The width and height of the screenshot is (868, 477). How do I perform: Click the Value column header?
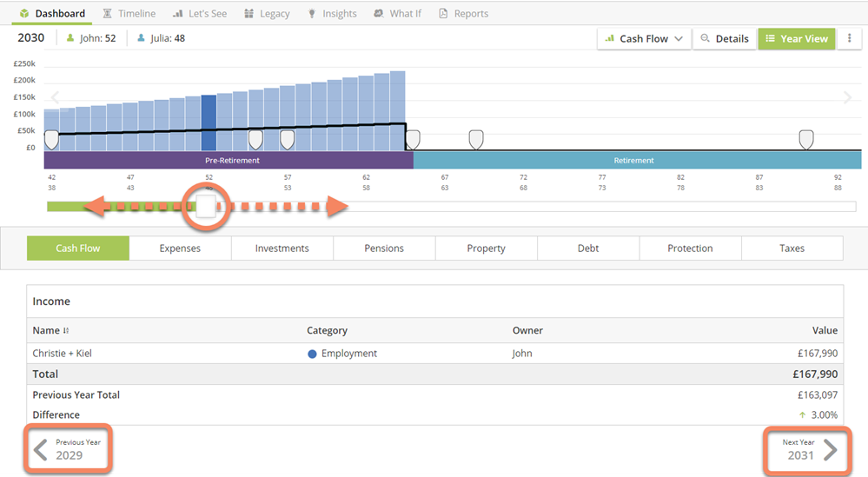[x=825, y=330]
